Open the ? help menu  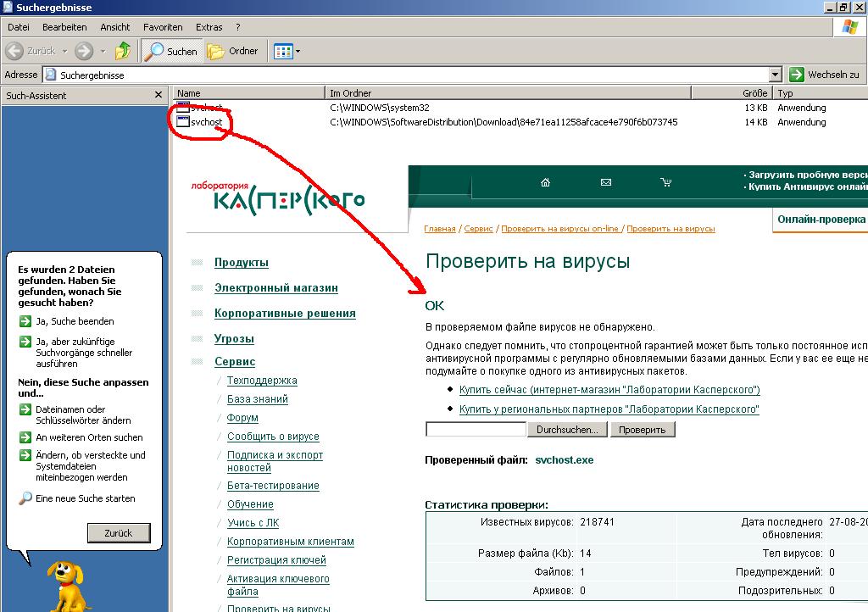click(238, 27)
